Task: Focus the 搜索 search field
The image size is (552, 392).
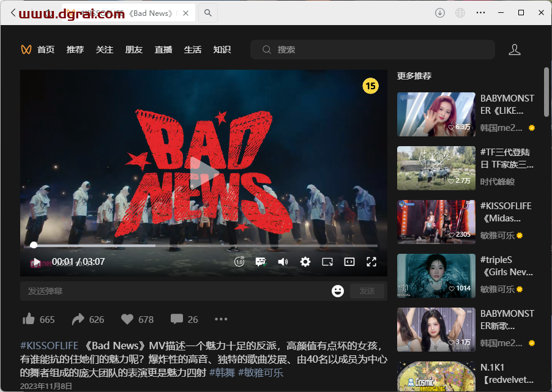Action: point(373,50)
